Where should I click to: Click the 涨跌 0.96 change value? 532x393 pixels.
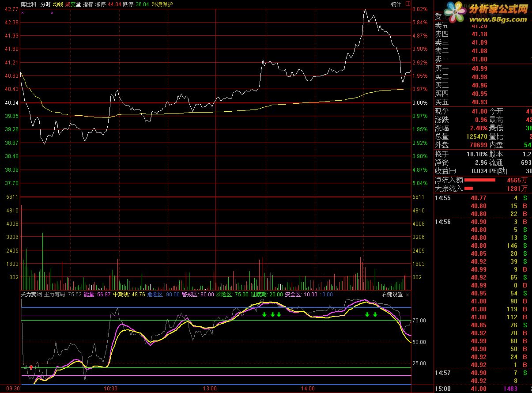(481, 120)
